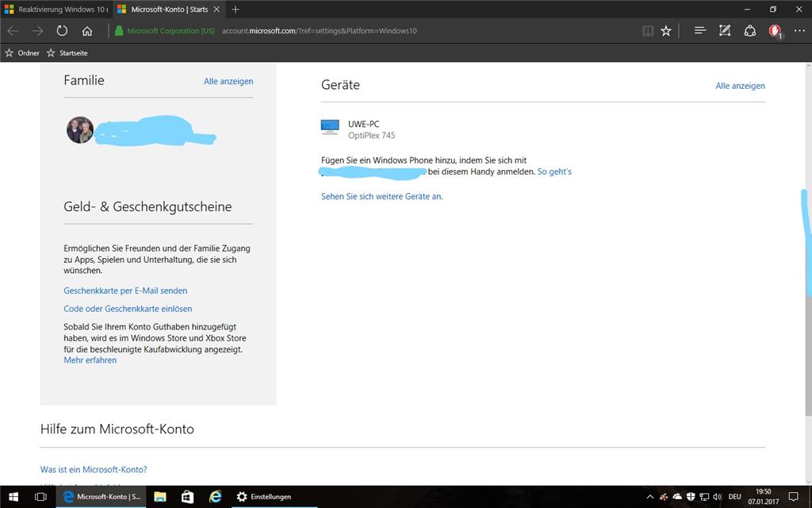Focus the Microsoft-Konto Edge taskbar button
The height and width of the screenshot is (508, 812).
tap(101, 497)
